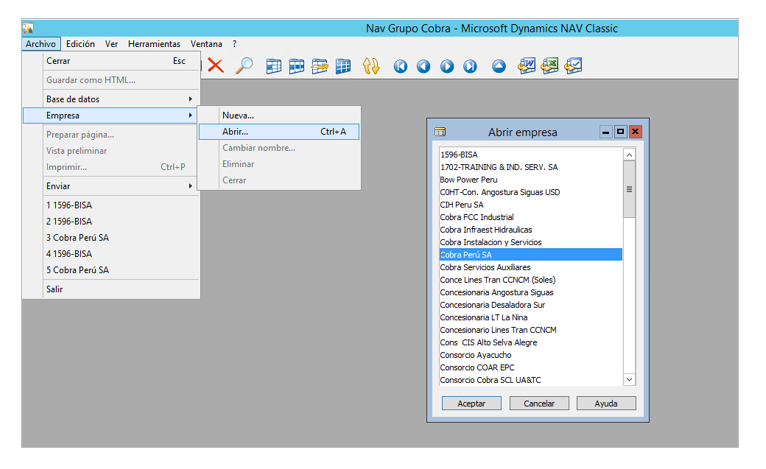Click the company list scroll down arrow
Image resolution: width=766 pixels, height=469 pixels.
(629, 380)
